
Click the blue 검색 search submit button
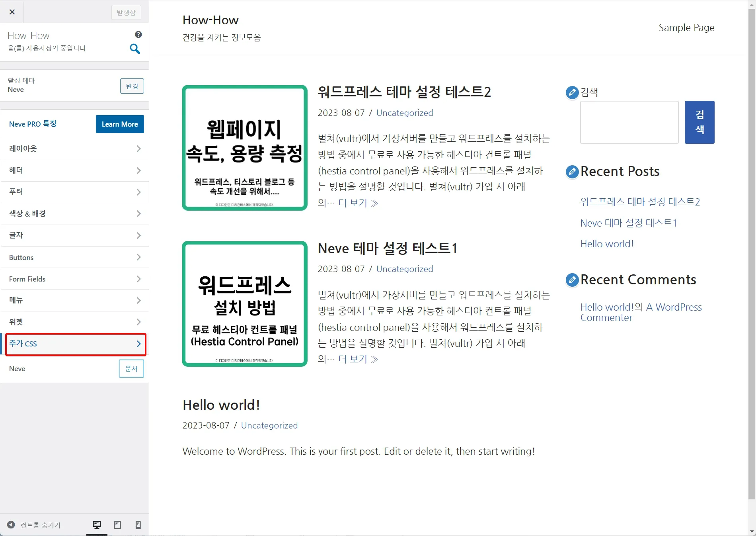[x=699, y=122]
